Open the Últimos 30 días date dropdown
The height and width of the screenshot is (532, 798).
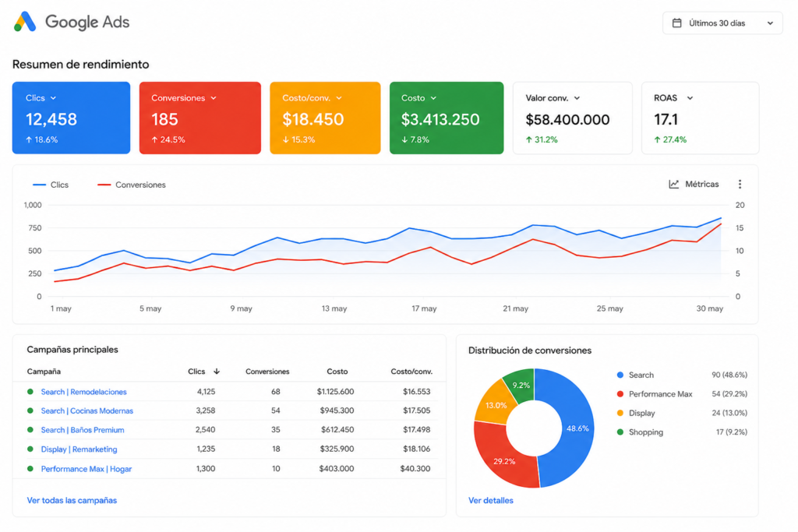click(722, 23)
